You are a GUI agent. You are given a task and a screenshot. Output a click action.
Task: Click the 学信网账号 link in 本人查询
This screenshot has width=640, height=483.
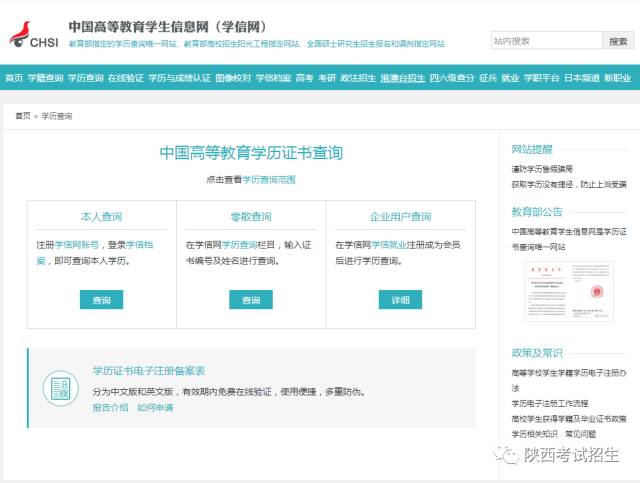(x=77, y=245)
